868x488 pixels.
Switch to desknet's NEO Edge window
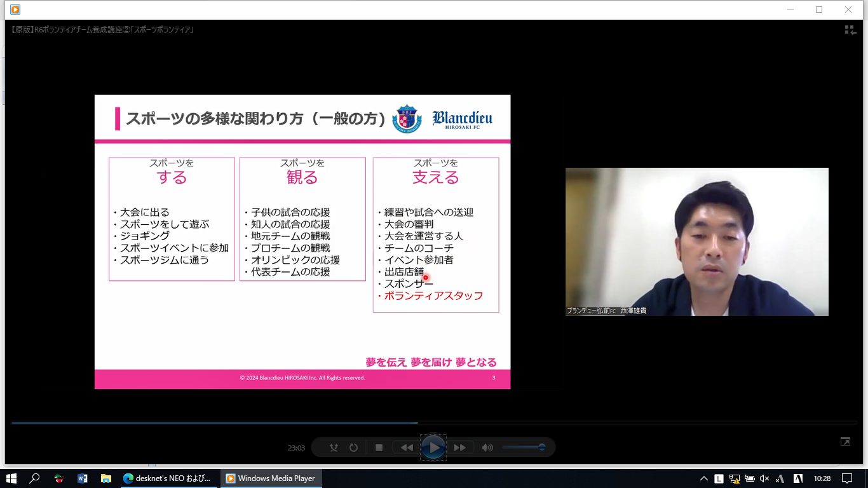[x=168, y=478]
